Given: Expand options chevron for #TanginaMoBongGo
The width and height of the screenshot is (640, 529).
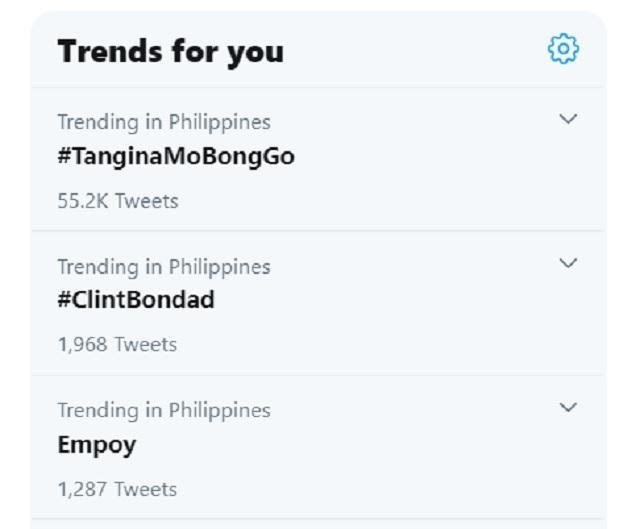Looking at the screenshot, I should pos(568,120).
